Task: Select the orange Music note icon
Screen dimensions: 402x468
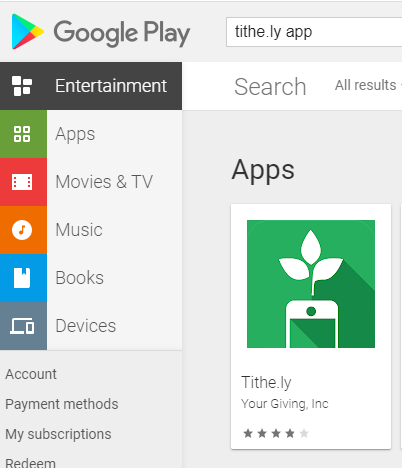Action: tap(23, 230)
